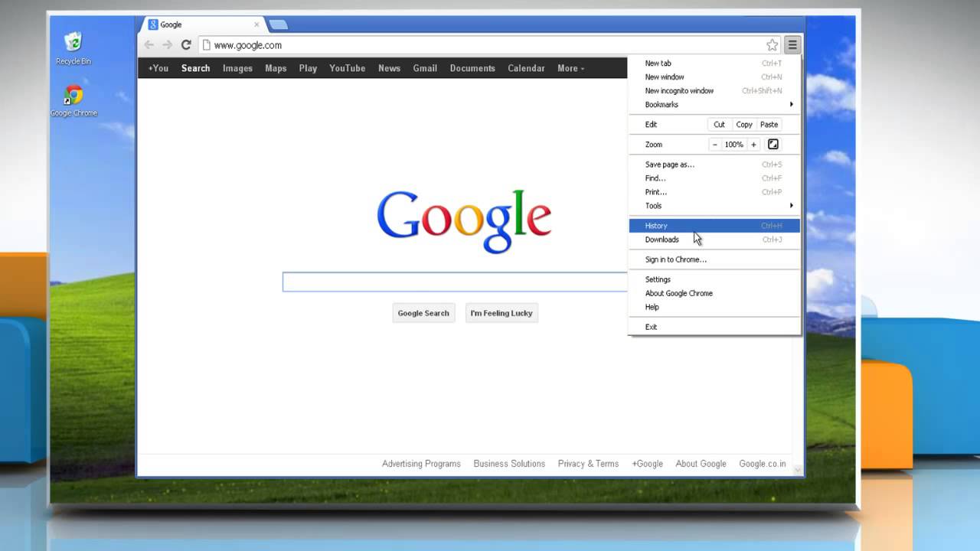The image size is (980, 551).
Task: Click the page icon in address bar
Action: [x=206, y=45]
